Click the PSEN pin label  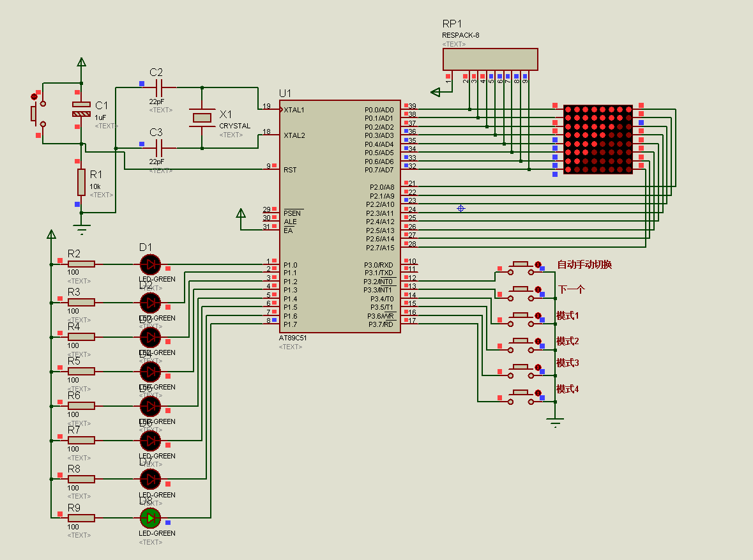[292, 213]
